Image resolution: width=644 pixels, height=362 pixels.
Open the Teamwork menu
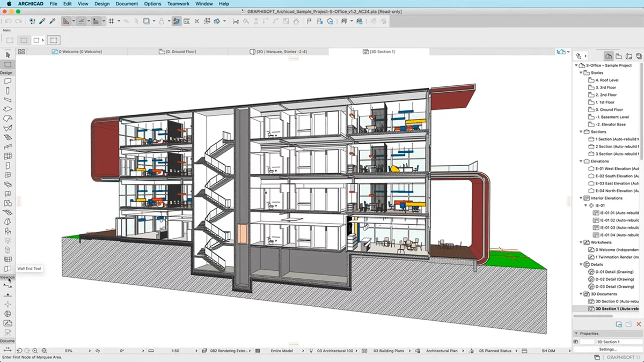(178, 4)
